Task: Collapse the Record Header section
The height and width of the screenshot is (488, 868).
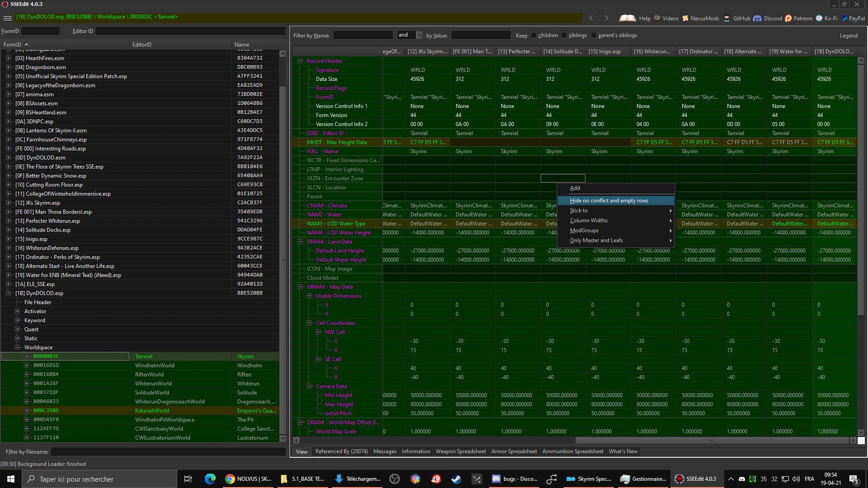Action: click(x=300, y=61)
